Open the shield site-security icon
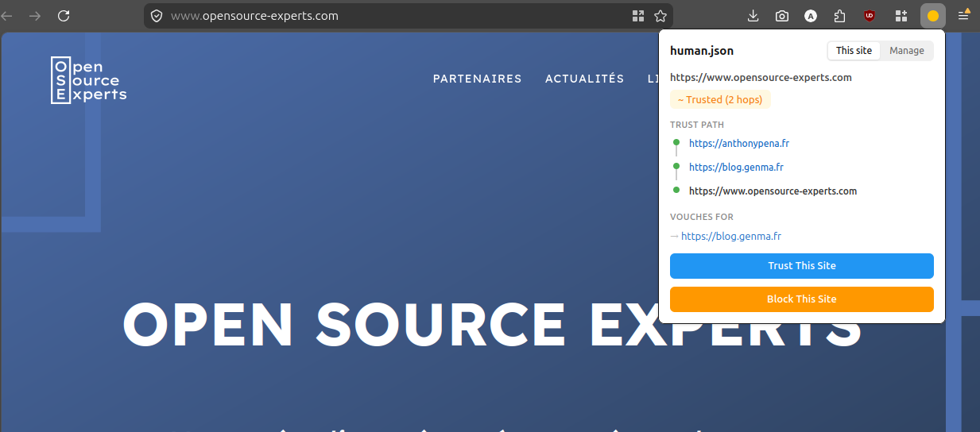 (x=157, y=16)
